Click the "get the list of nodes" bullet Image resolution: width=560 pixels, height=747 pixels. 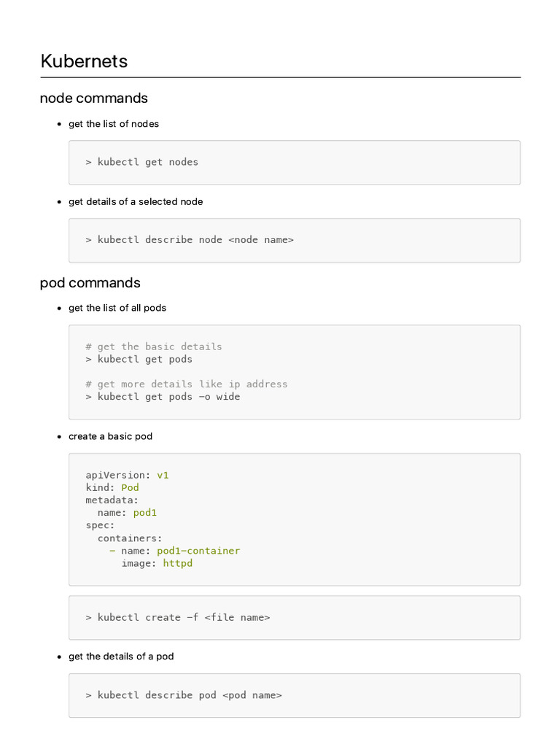tap(113, 124)
